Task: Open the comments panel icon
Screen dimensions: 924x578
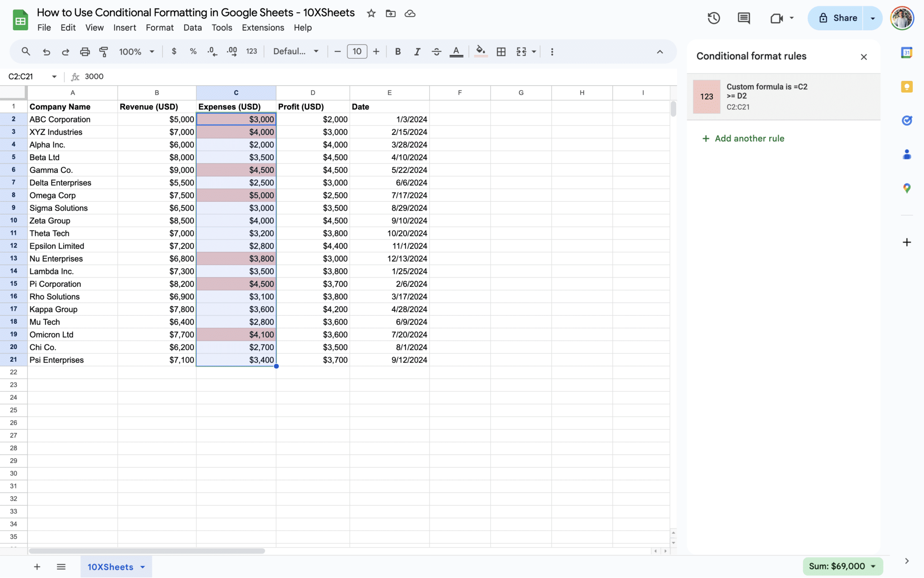Action: [744, 18]
